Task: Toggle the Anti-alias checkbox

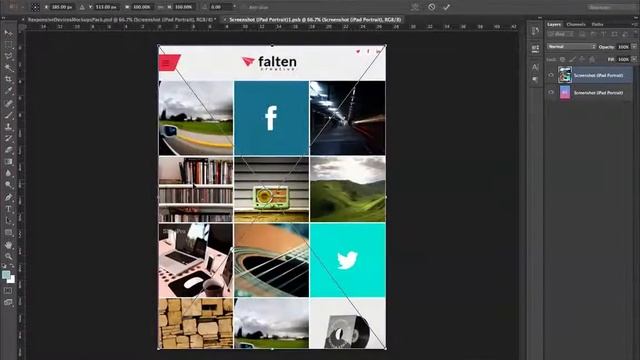Action: [243, 7]
